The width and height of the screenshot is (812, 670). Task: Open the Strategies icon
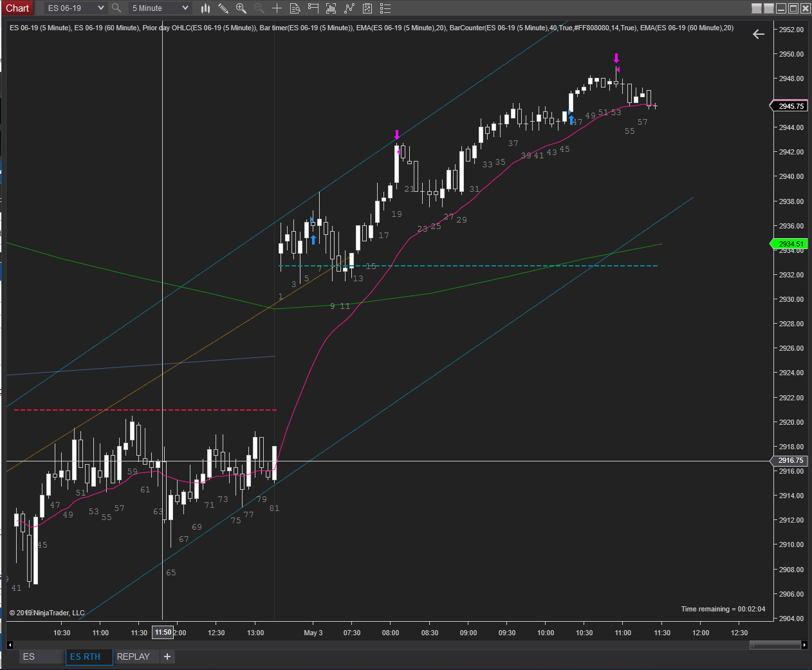point(367,8)
